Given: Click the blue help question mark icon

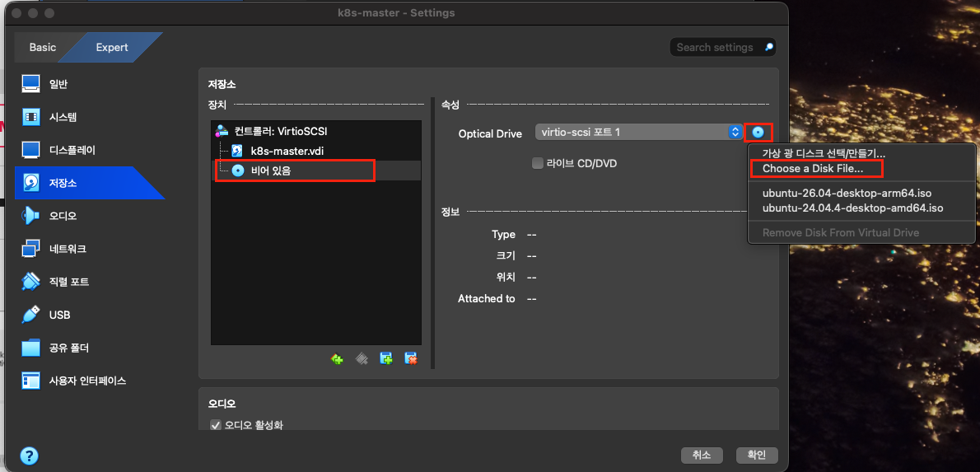Looking at the screenshot, I should point(30,456).
